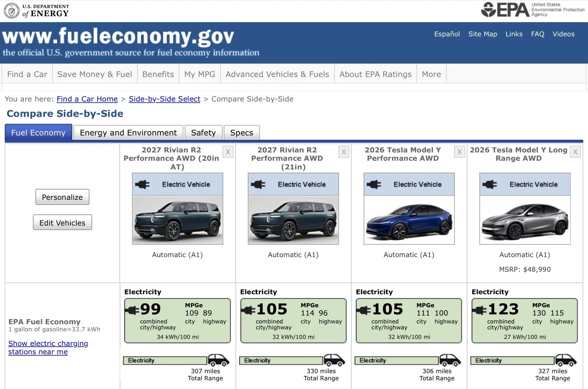Open the Benefits menu
The height and width of the screenshot is (389, 588).
158,74
